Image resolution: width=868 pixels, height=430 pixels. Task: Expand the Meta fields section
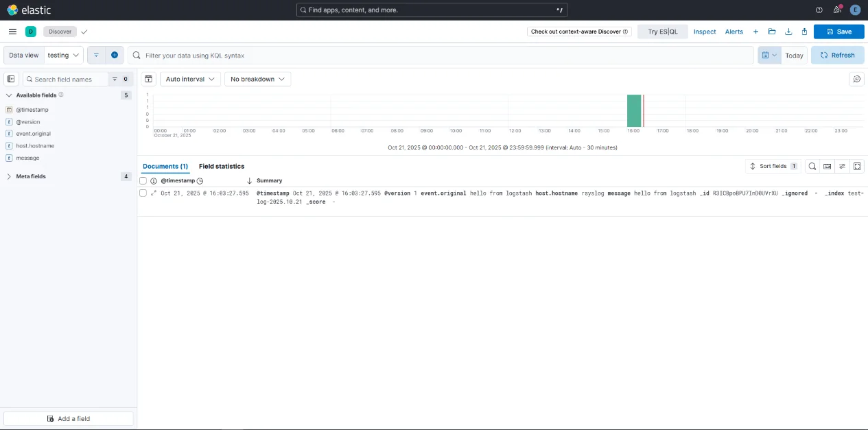pos(10,176)
